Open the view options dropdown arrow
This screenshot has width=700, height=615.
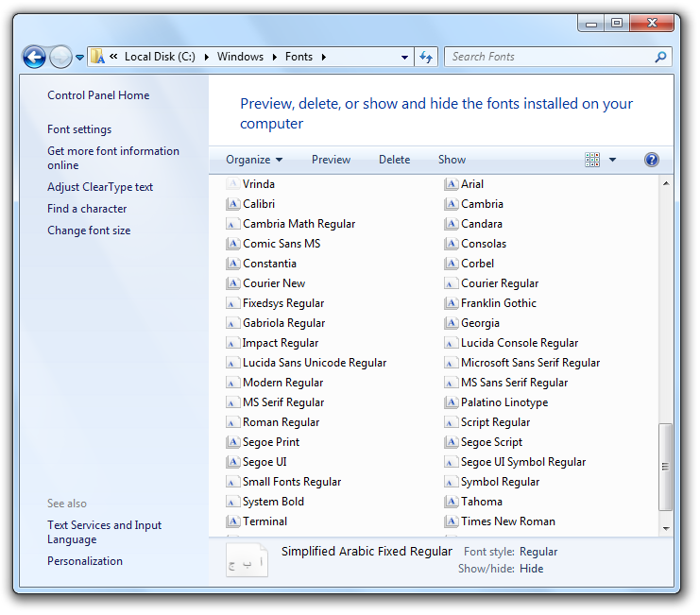612,160
